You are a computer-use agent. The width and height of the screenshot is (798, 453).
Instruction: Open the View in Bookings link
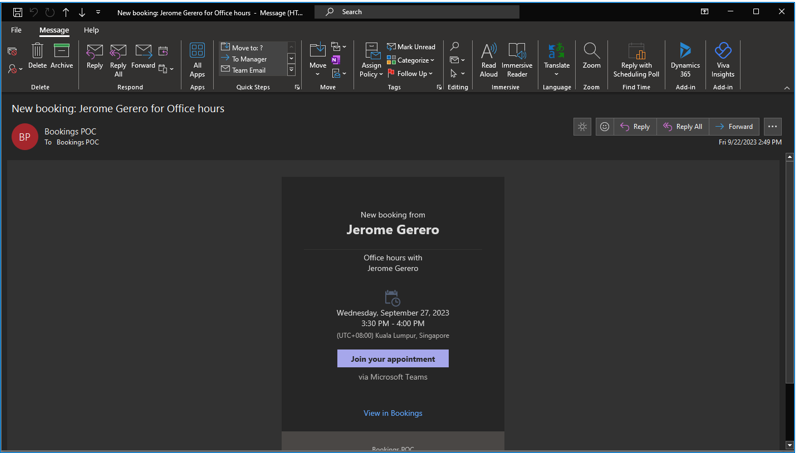[392, 413]
